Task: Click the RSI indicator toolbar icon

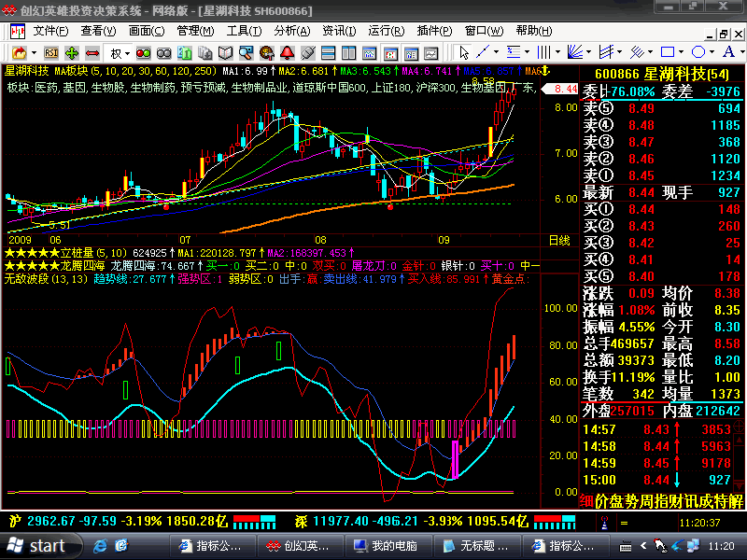Action: pos(51,53)
